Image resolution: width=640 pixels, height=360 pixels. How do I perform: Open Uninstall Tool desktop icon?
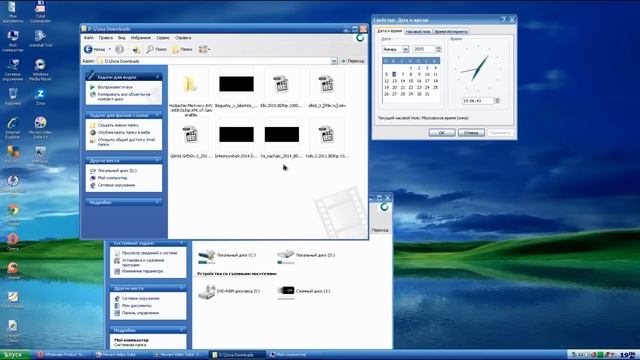[x=40, y=39]
